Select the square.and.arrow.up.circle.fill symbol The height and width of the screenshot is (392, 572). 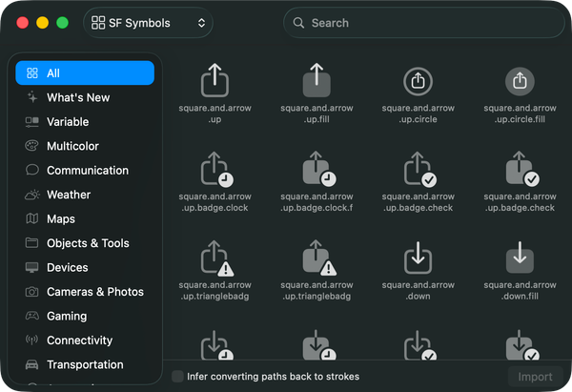point(520,81)
